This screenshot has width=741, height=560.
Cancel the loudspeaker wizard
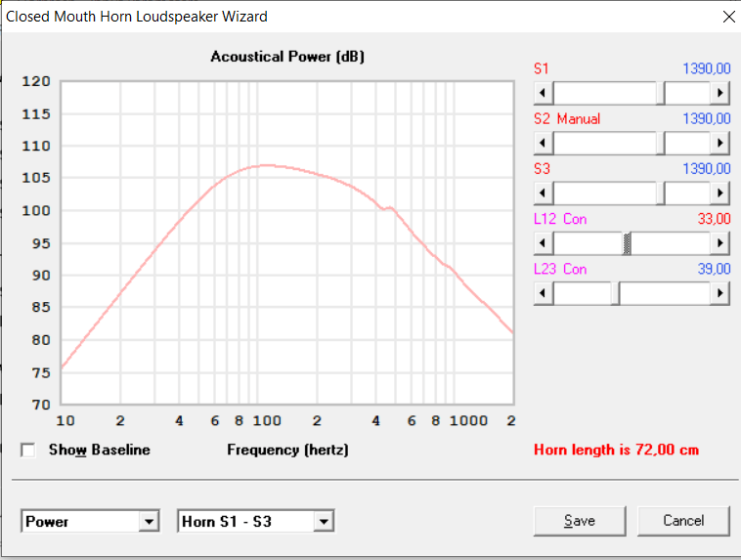click(x=683, y=521)
